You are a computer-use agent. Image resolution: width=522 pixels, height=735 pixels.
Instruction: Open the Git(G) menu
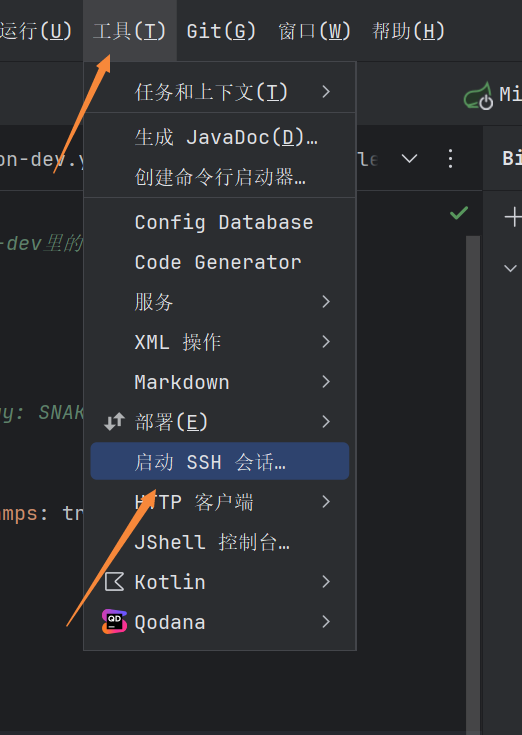click(x=221, y=31)
